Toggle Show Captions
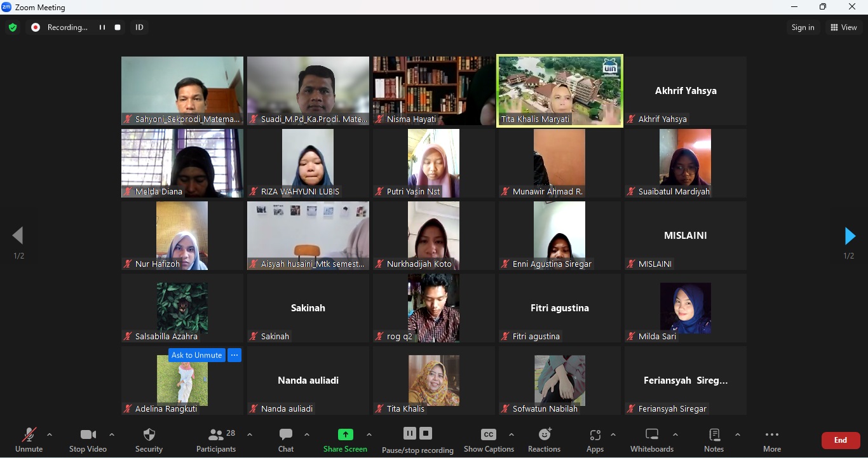 (489, 440)
